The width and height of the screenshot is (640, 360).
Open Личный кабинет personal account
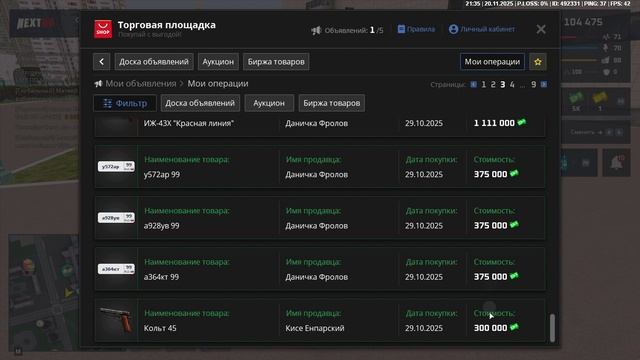coord(482,29)
